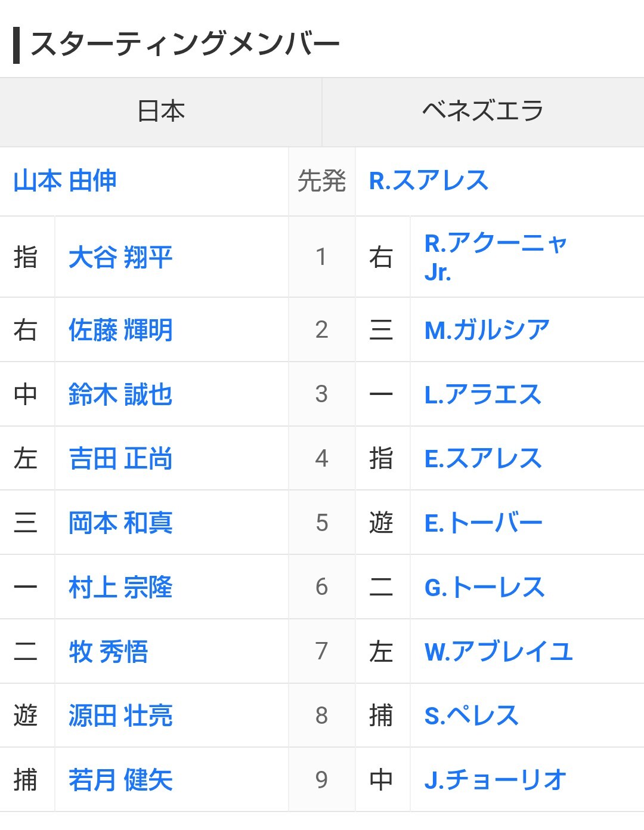Select L.アラエス player link

coord(482,394)
